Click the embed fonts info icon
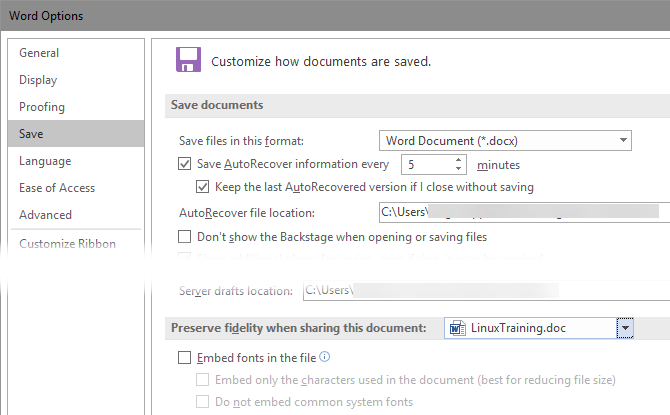Image resolution: width=670 pixels, height=415 pixels. (324, 357)
